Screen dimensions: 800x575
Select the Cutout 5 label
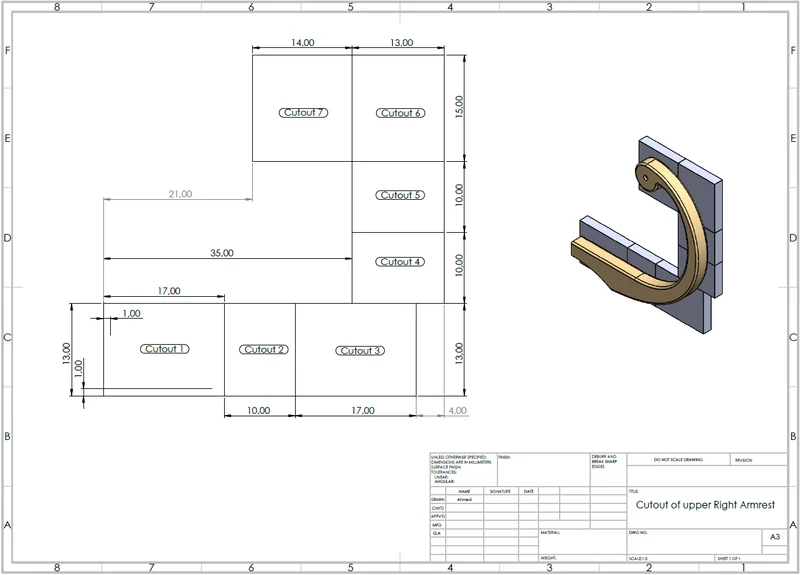click(400, 195)
